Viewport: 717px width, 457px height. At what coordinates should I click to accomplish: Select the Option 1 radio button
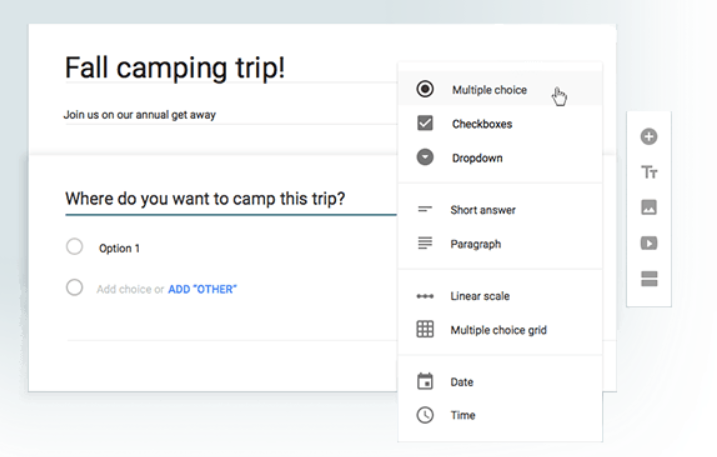(x=74, y=247)
